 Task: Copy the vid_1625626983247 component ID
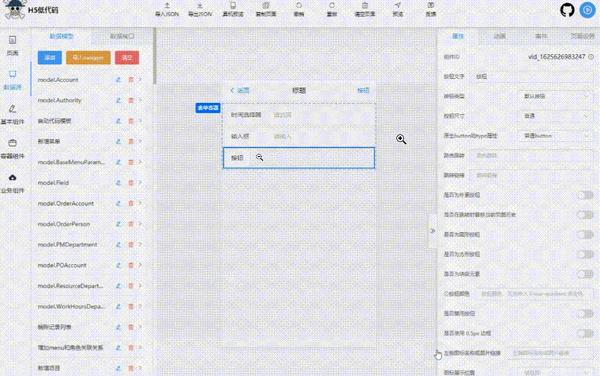[591, 57]
